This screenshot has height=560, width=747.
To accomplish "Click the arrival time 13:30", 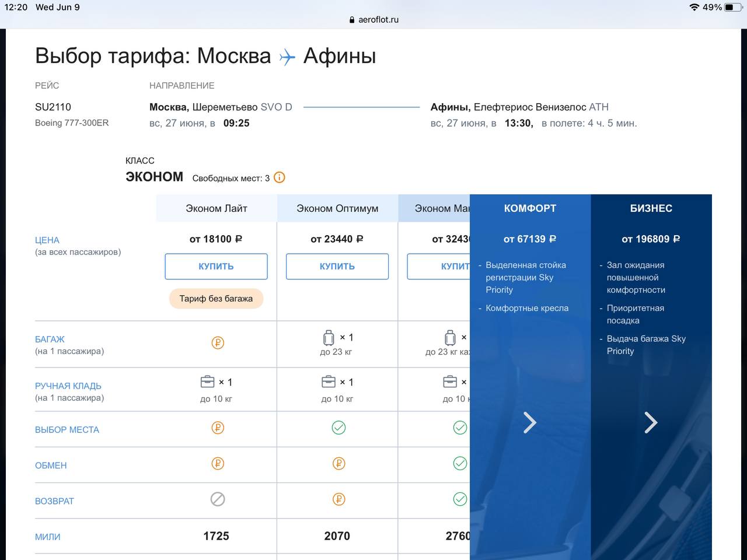I will [519, 123].
